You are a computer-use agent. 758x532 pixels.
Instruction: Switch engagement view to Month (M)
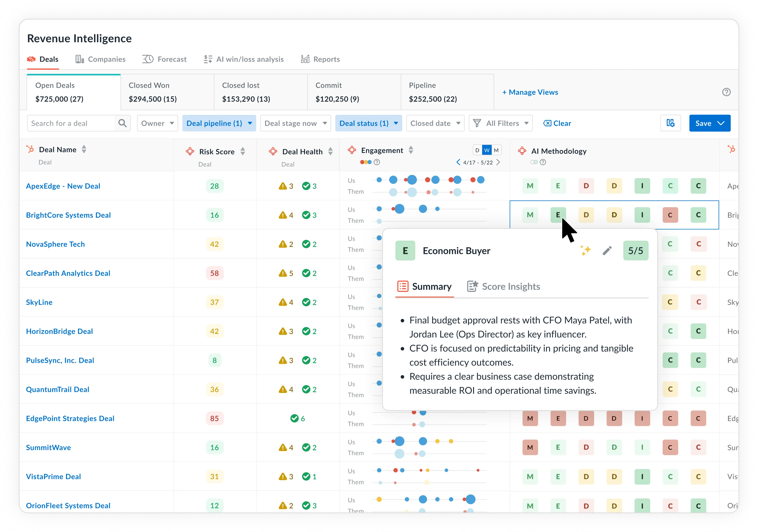[x=496, y=150]
